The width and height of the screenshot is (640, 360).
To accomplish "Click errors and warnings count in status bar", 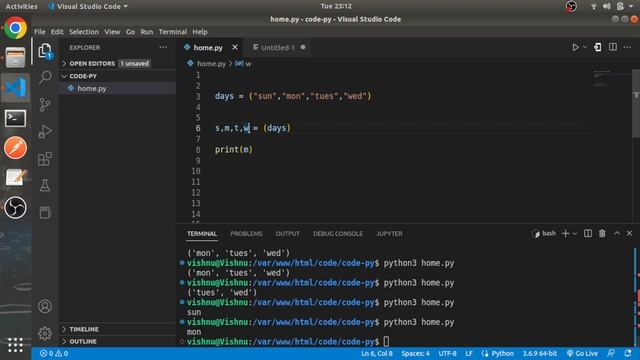I will click(54, 353).
